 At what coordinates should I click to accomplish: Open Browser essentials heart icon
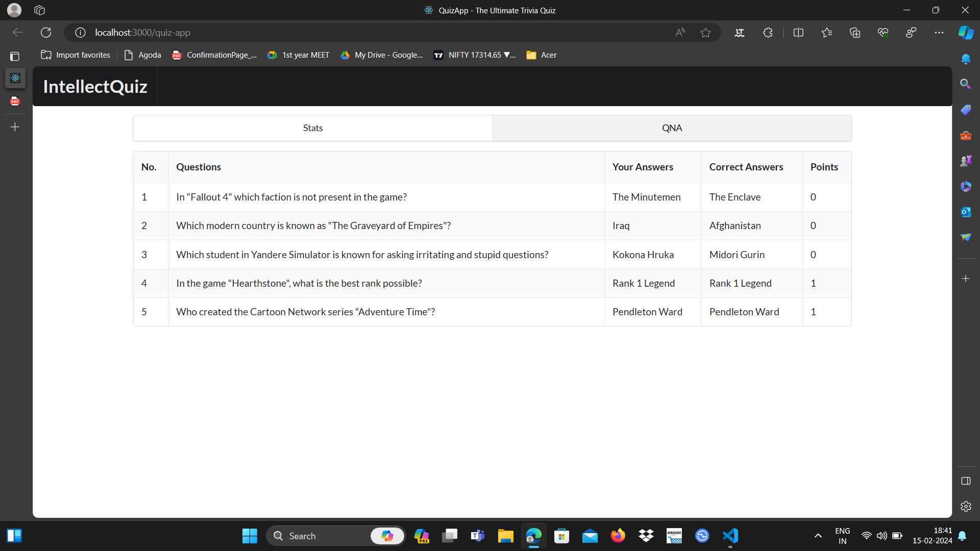(883, 32)
